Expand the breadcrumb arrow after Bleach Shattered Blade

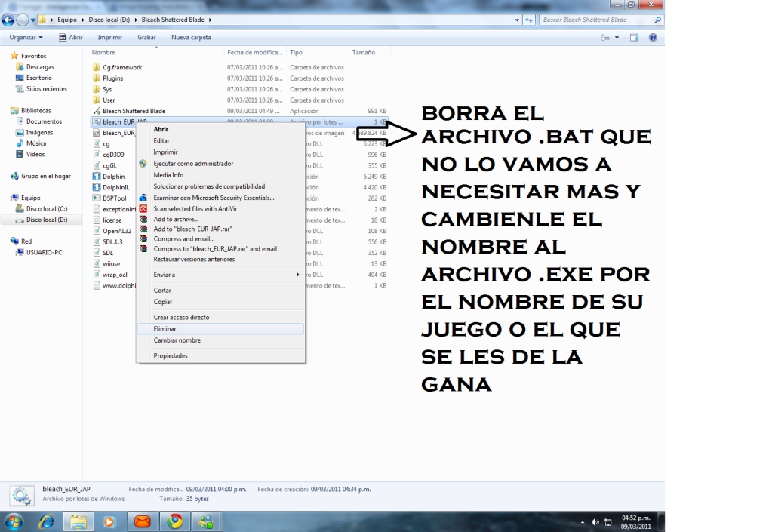(x=210, y=20)
